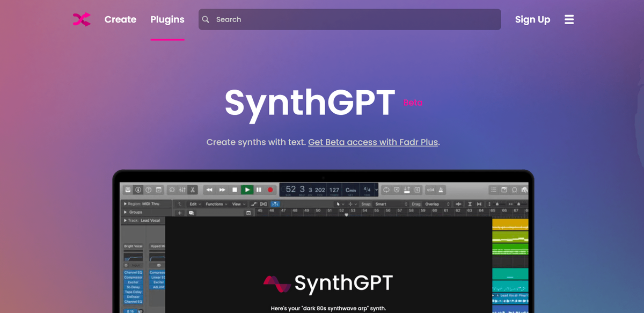Toggle the Metronome button
The width and height of the screenshot is (644, 313).
pyautogui.click(x=441, y=190)
